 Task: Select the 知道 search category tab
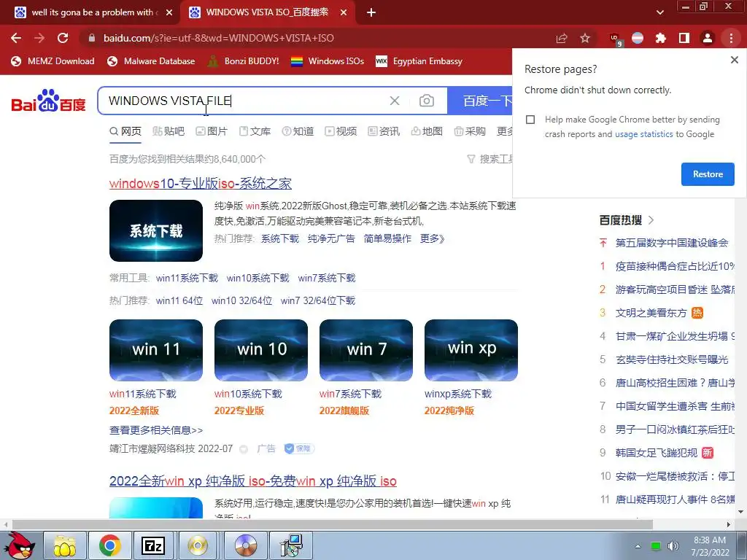(x=298, y=131)
